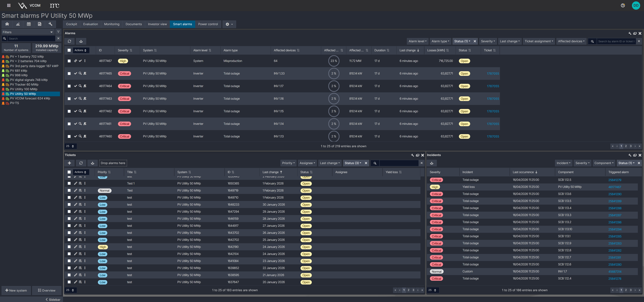644x302 pixels.
Task: Open the wrench settings icon in left toolbar
Action: (50, 24)
